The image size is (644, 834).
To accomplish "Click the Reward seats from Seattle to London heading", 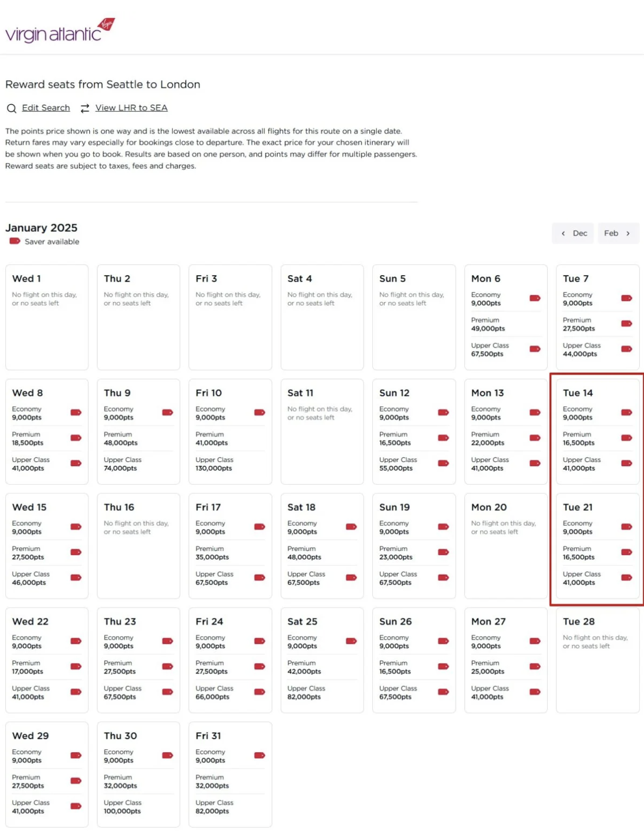I will 103,84.
